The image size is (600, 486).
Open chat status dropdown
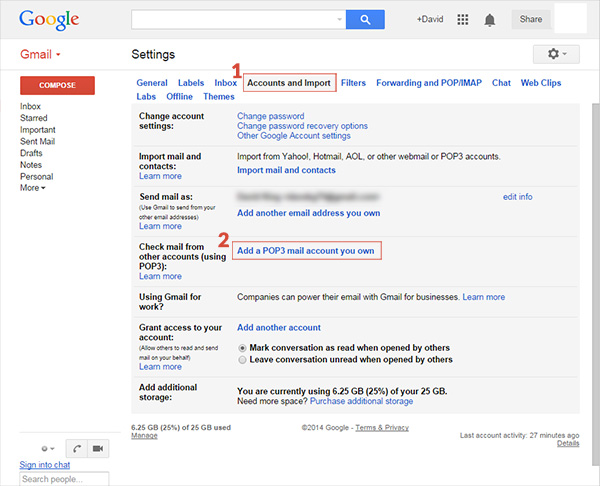tap(44, 450)
